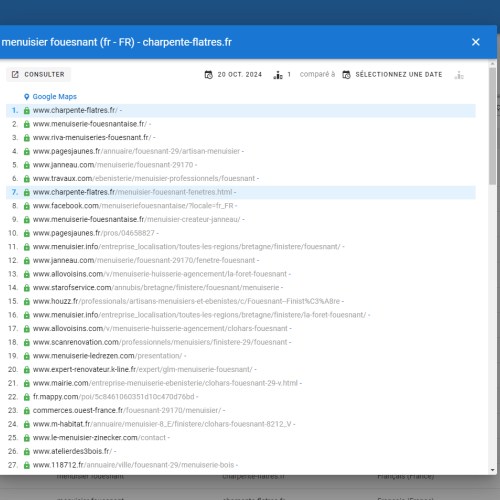
Task: Click lock icon next to www.facebook.com result
Action: 27,206
